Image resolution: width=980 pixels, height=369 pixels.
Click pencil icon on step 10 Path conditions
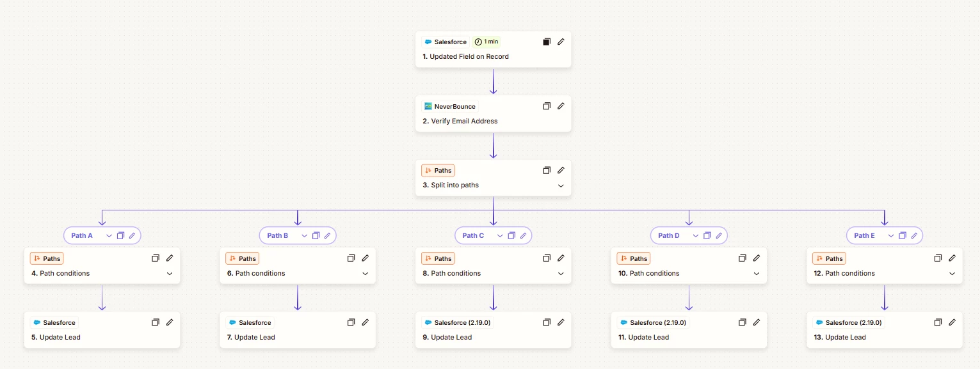click(757, 258)
